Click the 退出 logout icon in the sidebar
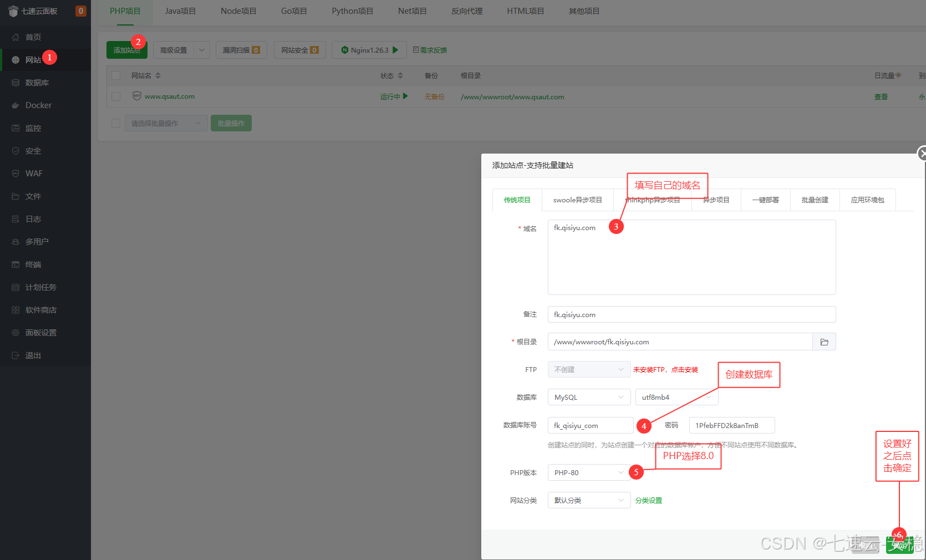 [16, 355]
